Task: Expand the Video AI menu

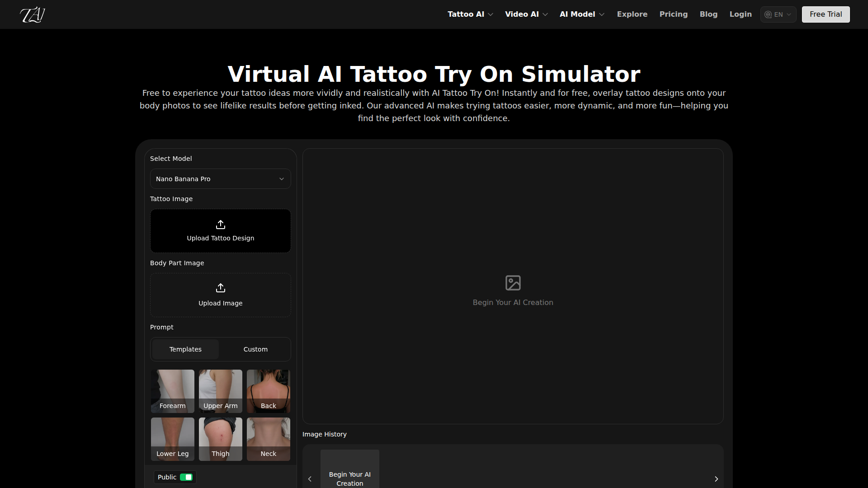Action: click(526, 14)
